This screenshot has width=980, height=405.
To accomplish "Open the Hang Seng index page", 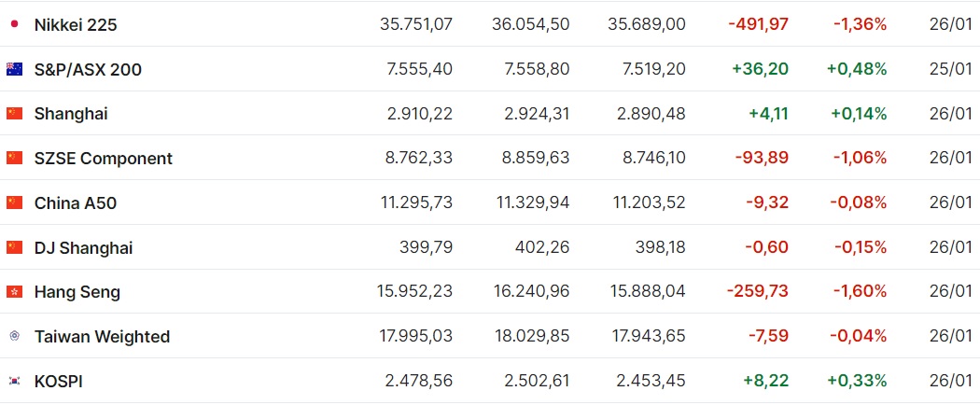I will (x=77, y=292).
